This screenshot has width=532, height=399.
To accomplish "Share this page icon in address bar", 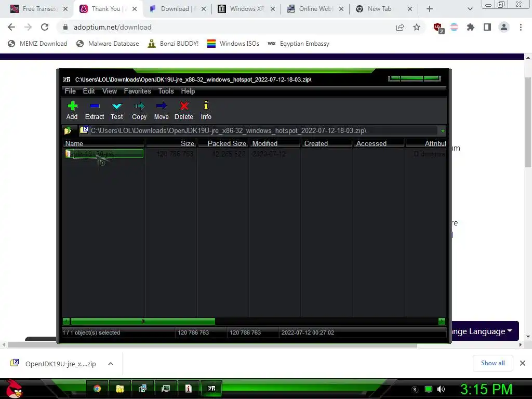I will click(400, 27).
